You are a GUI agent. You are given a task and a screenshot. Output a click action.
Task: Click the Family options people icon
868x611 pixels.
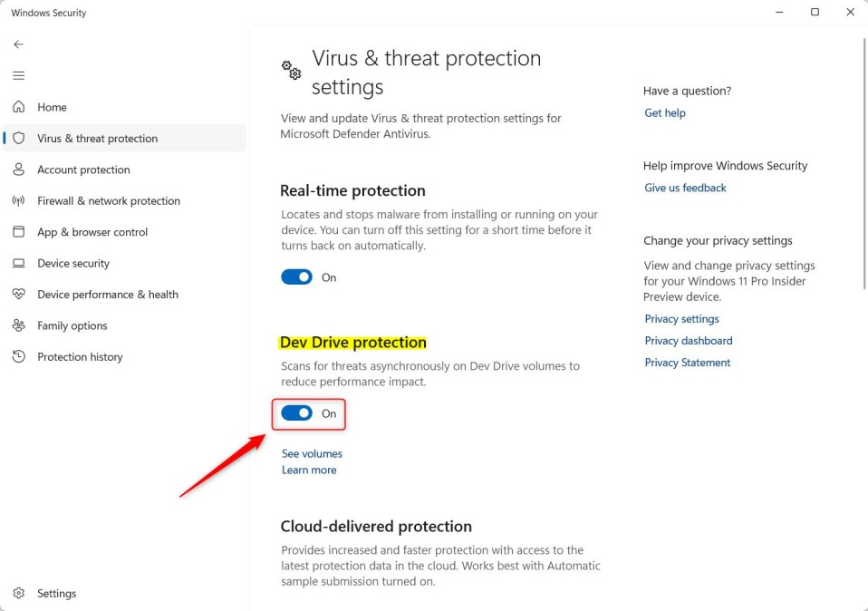[x=19, y=325]
